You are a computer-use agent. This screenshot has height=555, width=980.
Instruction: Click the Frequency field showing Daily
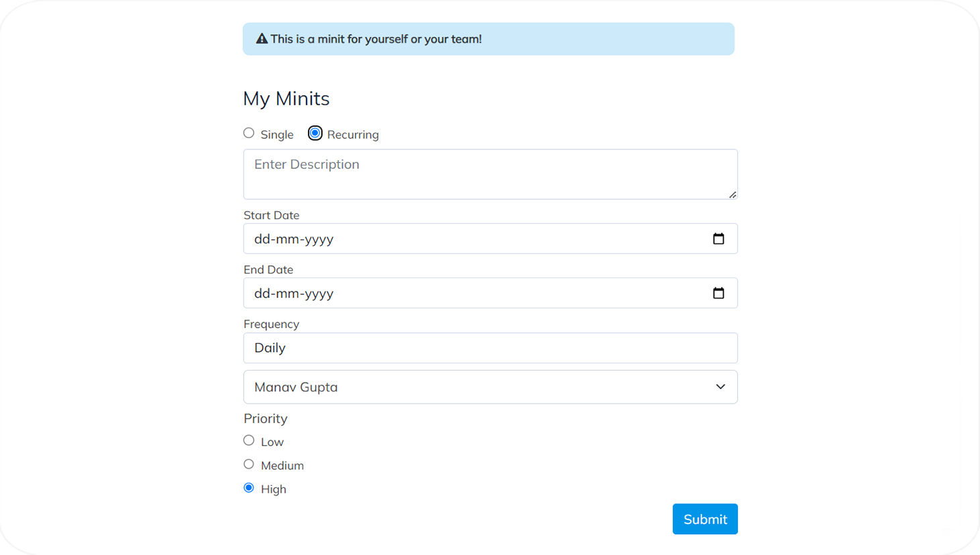click(490, 348)
